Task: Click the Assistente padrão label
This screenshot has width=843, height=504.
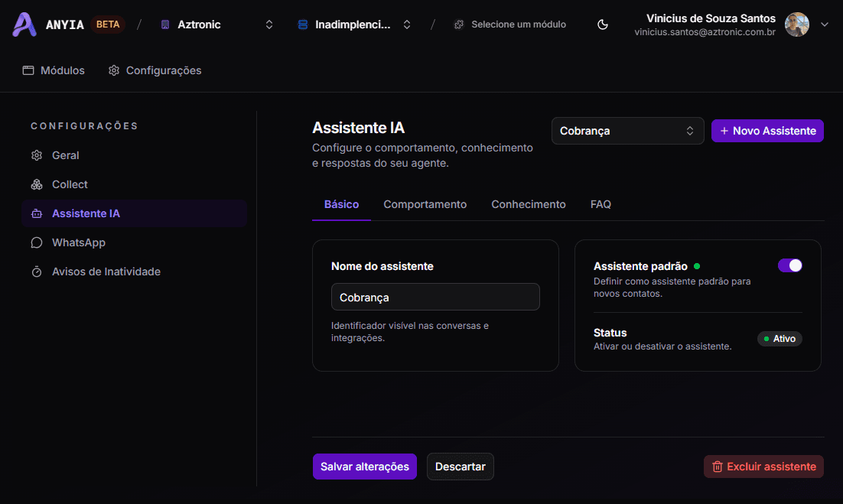Action: pos(640,266)
